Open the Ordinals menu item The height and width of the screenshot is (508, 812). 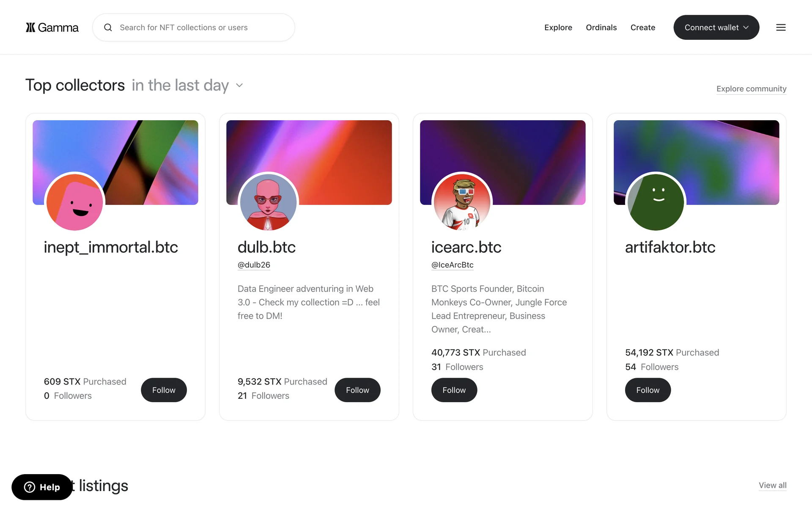pyautogui.click(x=601, y=28)
